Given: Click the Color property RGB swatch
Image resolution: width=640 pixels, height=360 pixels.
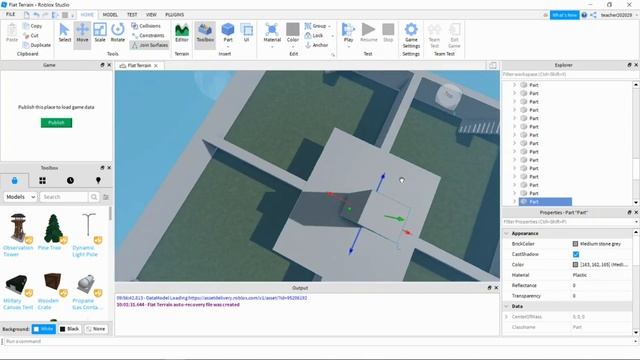Looking at the screenshot, I should (575, 264).
